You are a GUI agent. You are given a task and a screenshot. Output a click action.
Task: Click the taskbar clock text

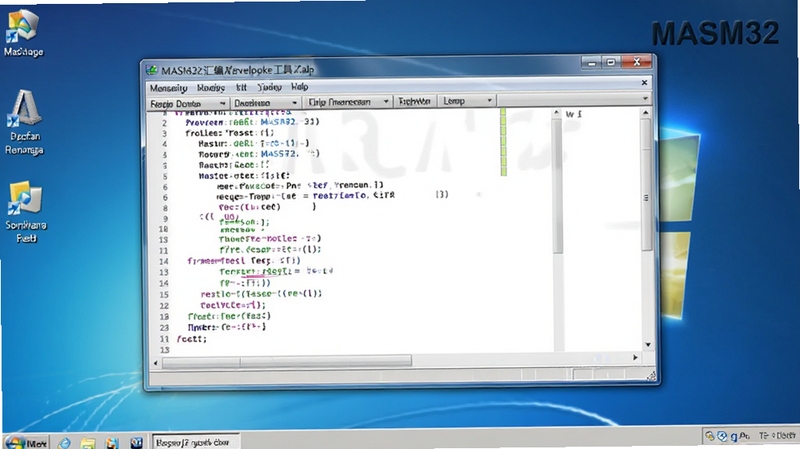[x=777, y=435]
